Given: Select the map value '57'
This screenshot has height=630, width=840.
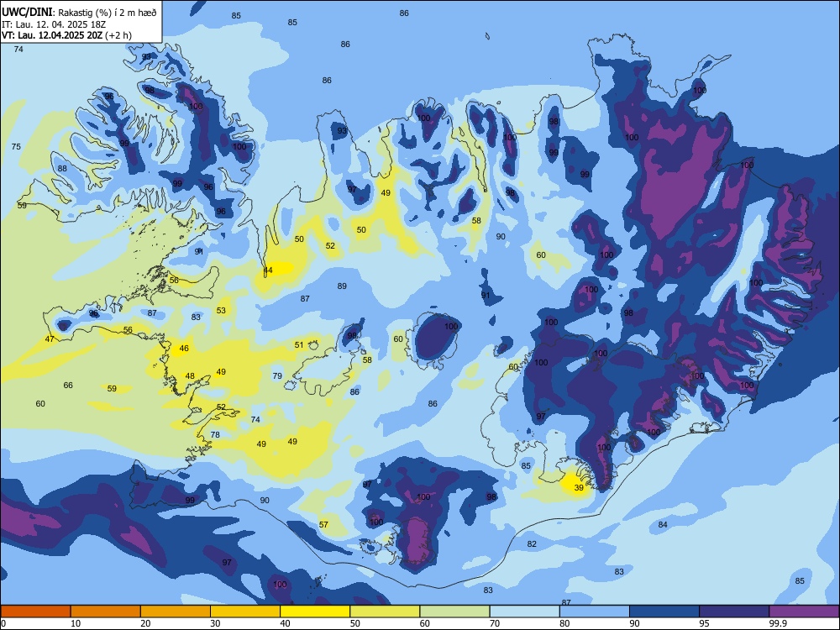Looking at the screenshot, I should 323,524.
